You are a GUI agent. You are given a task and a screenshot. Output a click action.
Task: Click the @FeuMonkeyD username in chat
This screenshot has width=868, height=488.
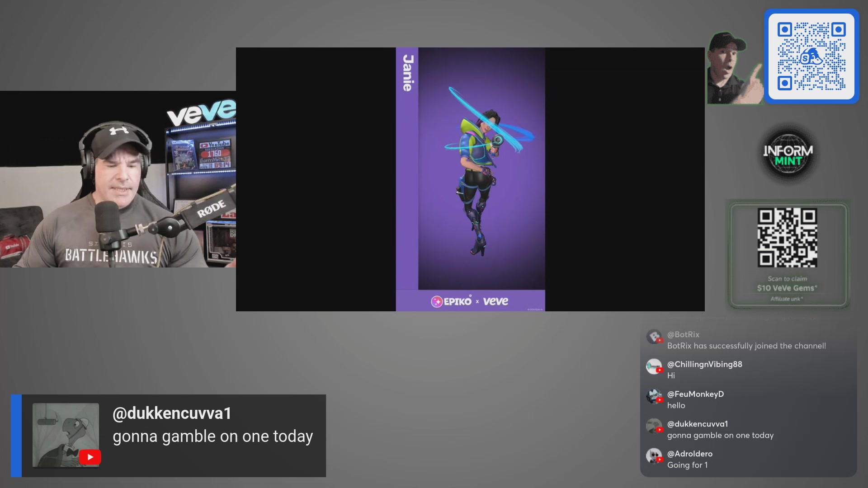[695, 394]
